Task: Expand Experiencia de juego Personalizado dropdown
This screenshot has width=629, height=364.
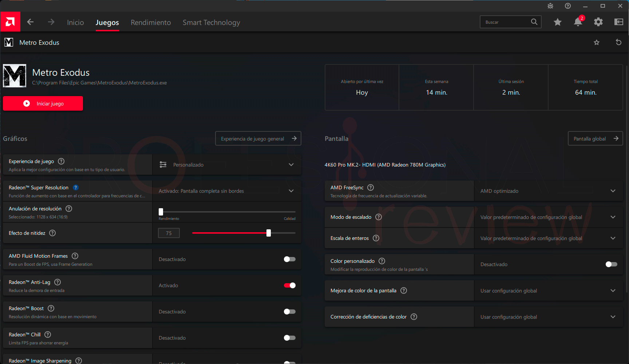Action: pos(227,165)
